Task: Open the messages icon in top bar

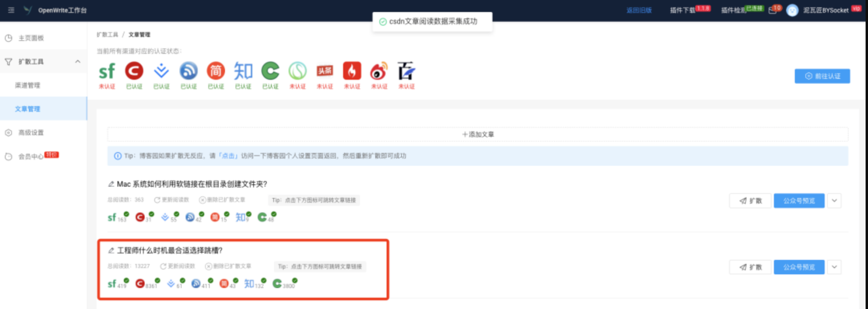Action: [772, 10]
